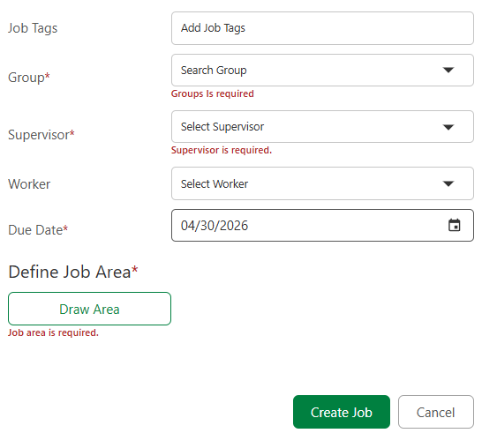
Task: Click the 'Supervisor' field label
Action: click(41, 135)
